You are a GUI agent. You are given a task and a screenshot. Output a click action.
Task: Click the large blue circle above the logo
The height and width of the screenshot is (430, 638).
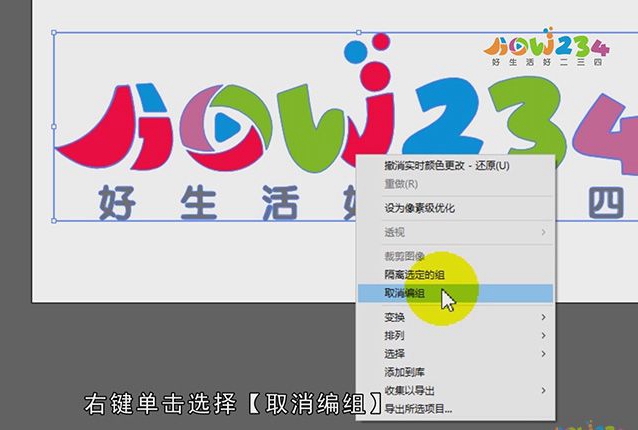(355, 51)
